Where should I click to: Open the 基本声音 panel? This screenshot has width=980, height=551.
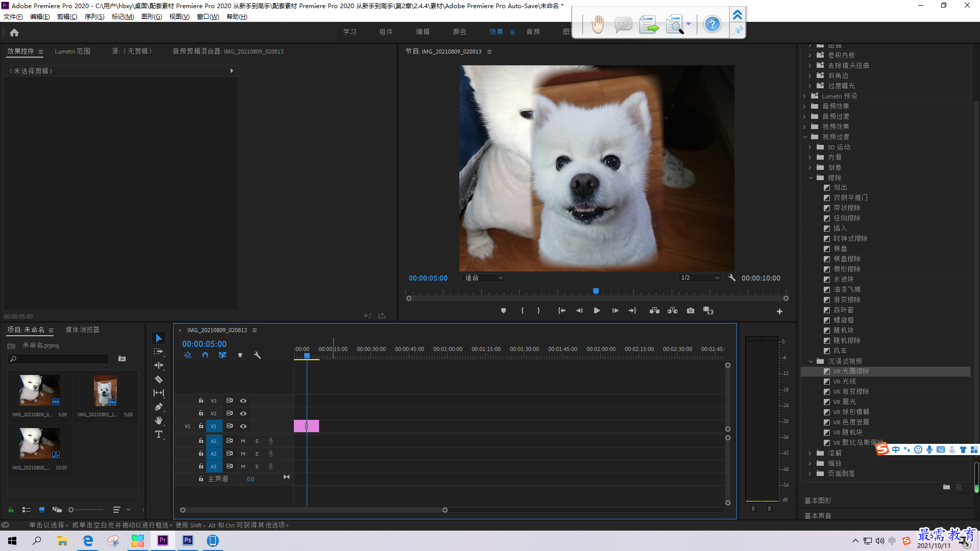(x=818, y=516)
